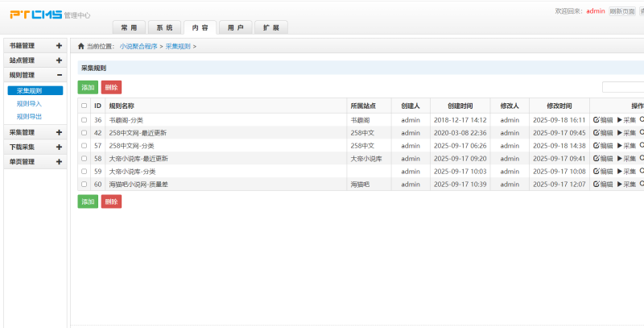Image resolution: width=644 pixels, height=328 pixels.
Task: Edit rule 258中文网-最近更新
Action: click(x=603, y=133)
